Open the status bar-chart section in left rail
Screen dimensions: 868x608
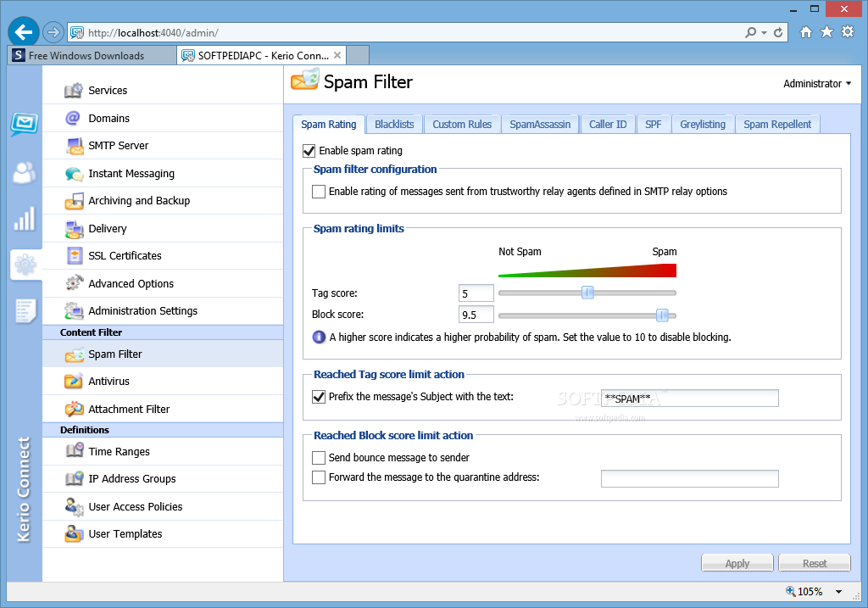[25, 219]
